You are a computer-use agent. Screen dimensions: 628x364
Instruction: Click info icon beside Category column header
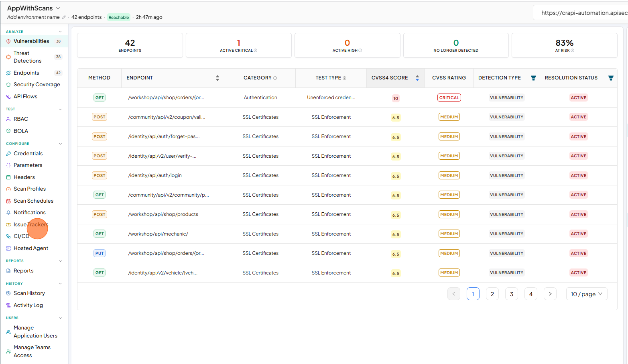(x=275, y=78)
